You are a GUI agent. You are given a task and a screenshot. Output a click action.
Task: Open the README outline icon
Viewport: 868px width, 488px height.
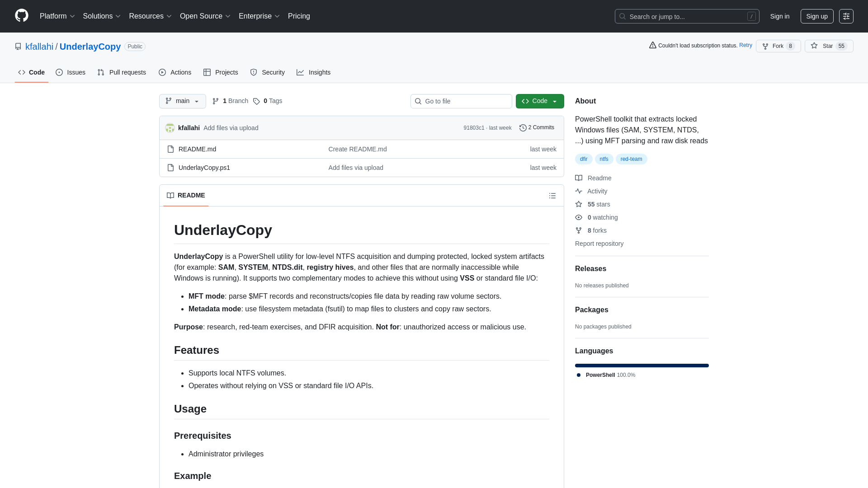click(x=552, y=196)
